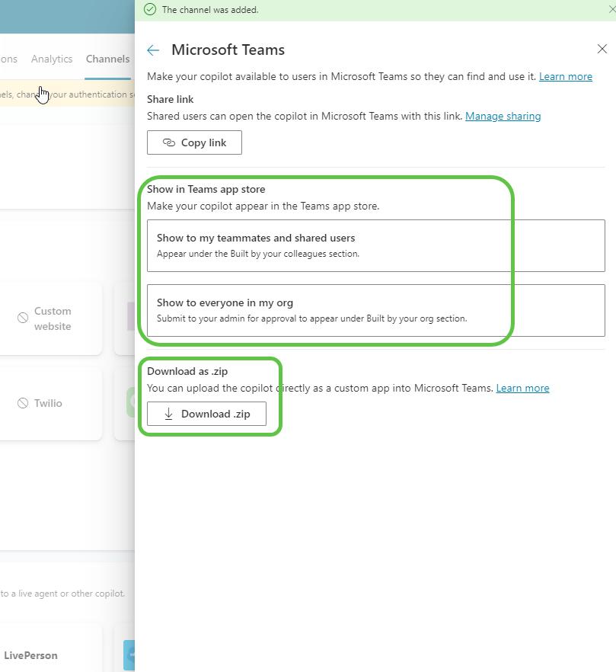Switch to the Channels tab
Screen dimensions: 616x672
[x=107, y=59]
